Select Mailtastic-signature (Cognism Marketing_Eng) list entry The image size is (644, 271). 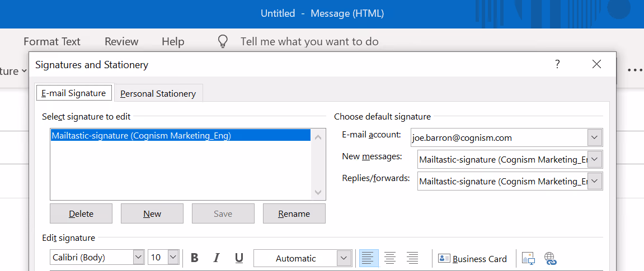click(181, 135)
